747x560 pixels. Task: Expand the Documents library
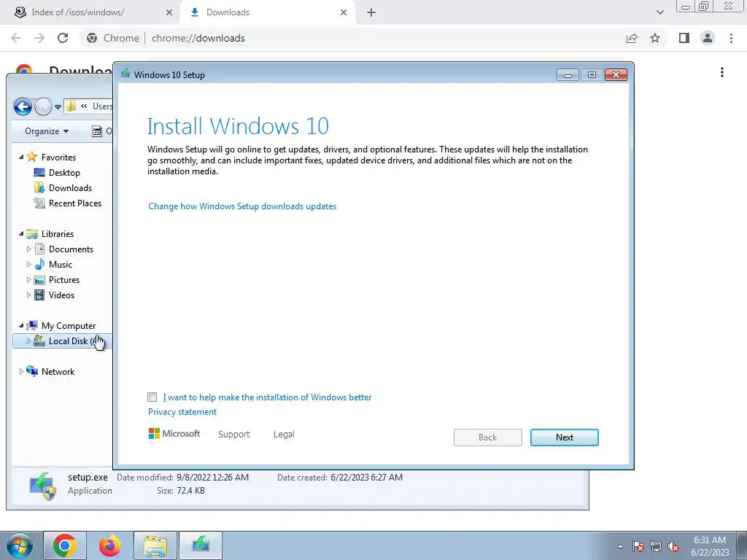[x=28, y=249]
